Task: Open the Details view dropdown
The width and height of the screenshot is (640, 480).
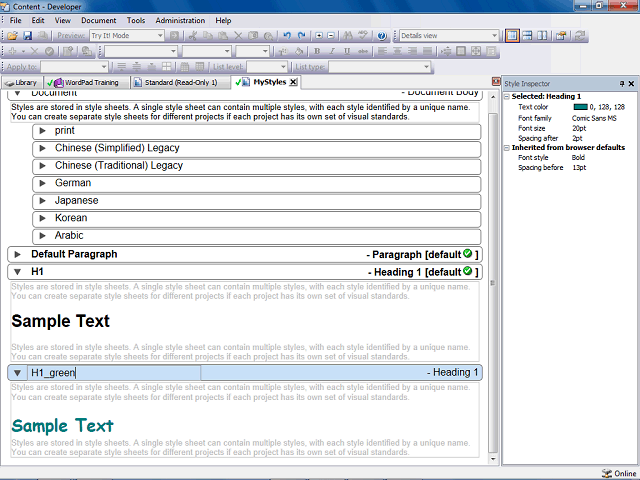Action: (494, 36)
